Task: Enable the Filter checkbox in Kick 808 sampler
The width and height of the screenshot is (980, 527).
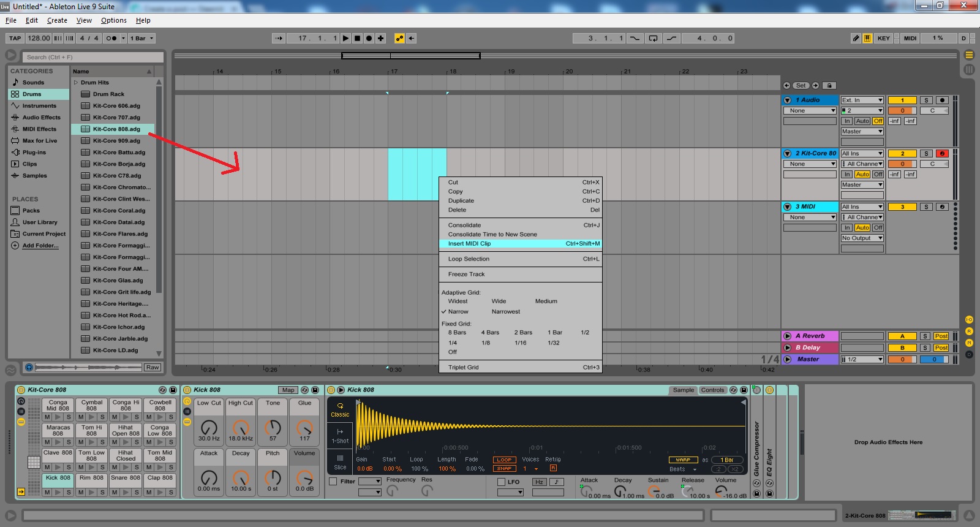Action: coord(333,481)
